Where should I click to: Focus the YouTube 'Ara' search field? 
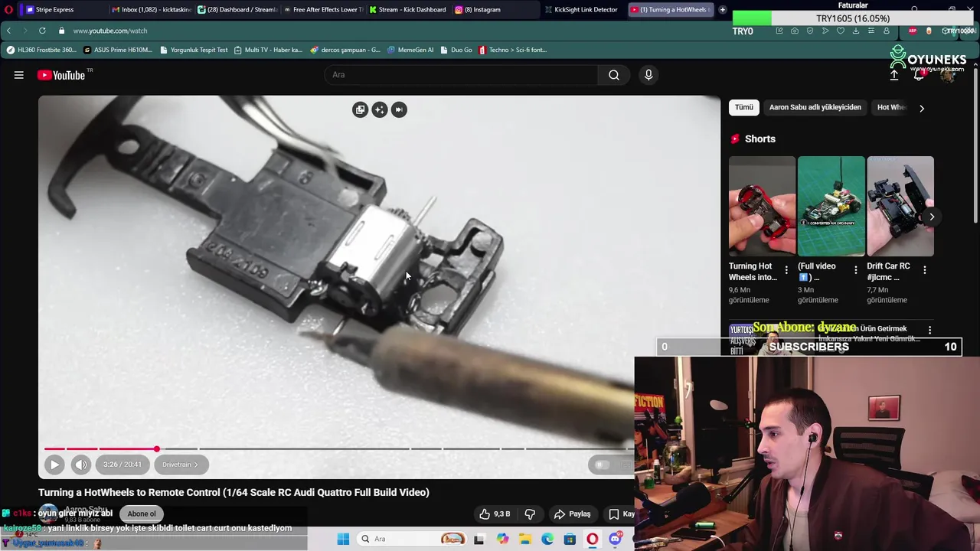click(462, 75)
